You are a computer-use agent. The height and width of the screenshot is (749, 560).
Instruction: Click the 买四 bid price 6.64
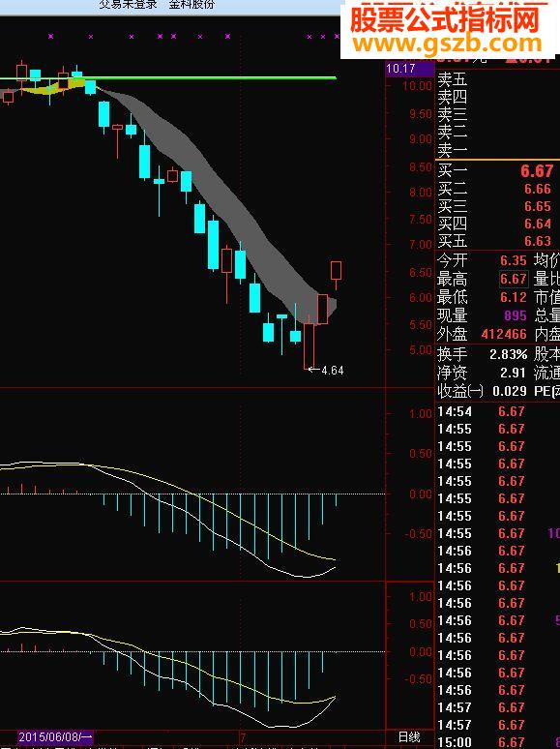tap(538, 224)
